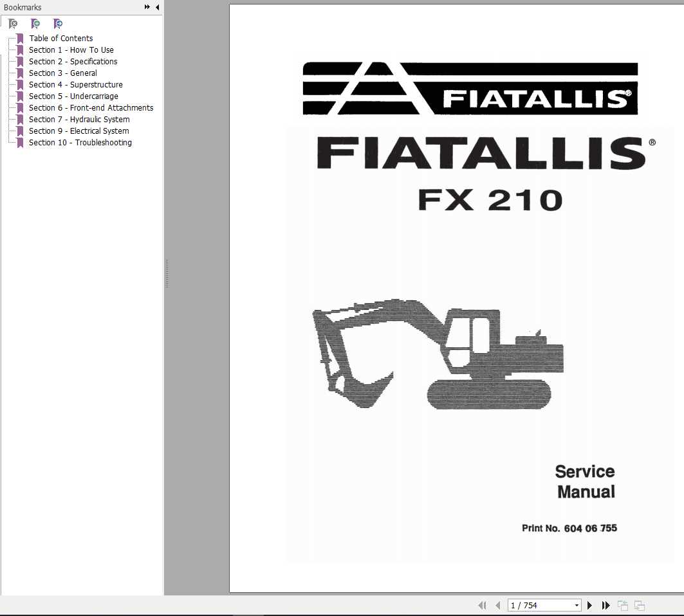Click the previous page arrow icon
Viewport: 684px width, 616px height.
click(x=498, y=605)
